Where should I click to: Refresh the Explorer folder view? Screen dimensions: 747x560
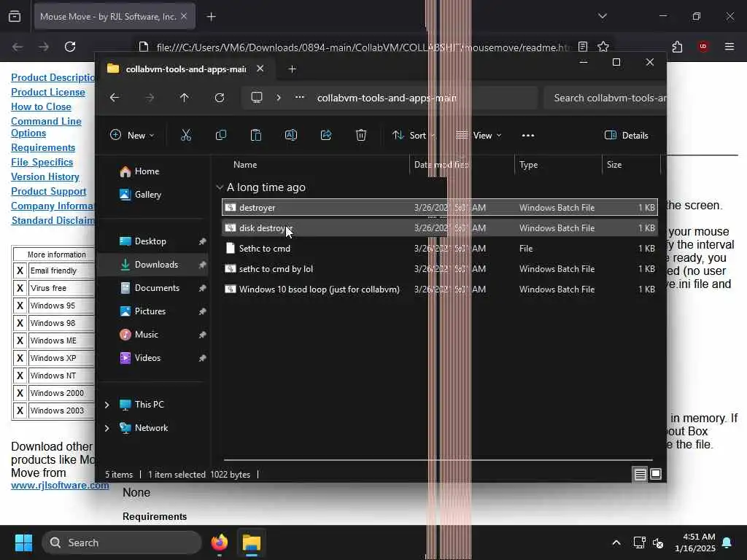click(x=220, y=98)
